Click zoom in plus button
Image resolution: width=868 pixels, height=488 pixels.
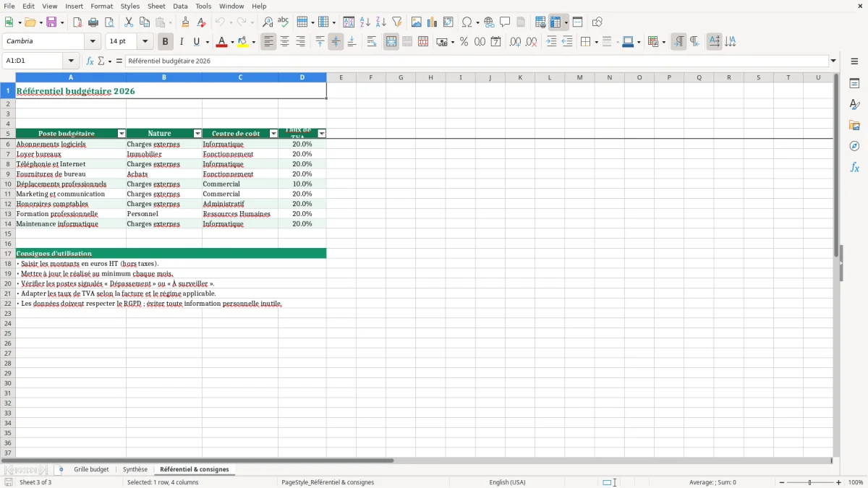click(x=839, y=482)
